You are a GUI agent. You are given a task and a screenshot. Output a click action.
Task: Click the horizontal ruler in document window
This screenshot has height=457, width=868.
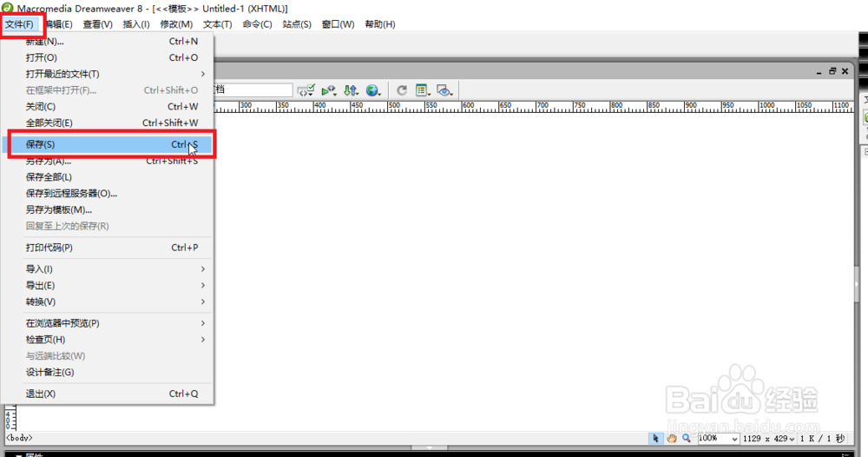pyautogui.click(x=534, y=107)
